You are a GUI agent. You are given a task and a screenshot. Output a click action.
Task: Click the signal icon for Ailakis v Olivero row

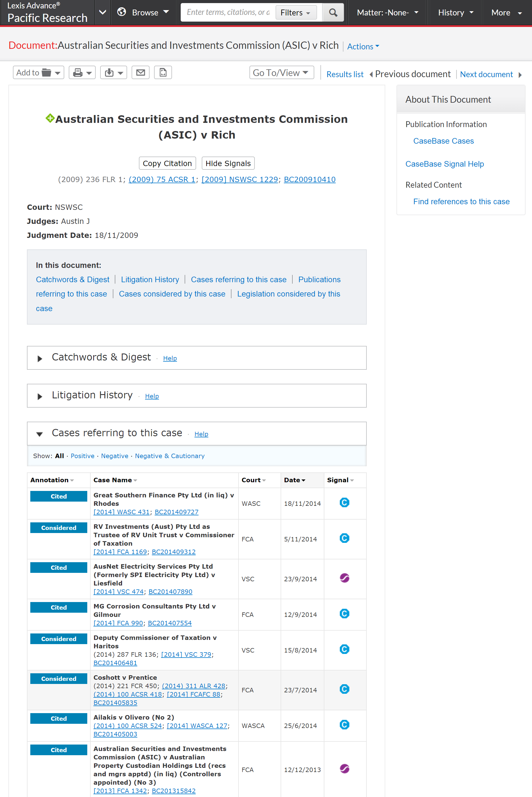pyautogui.click(x=344, y=725)
